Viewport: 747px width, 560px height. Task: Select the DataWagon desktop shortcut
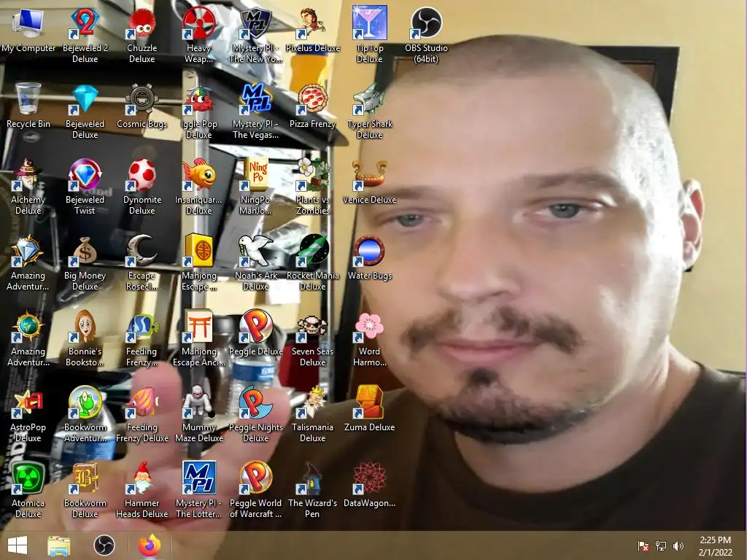(369, 485)
